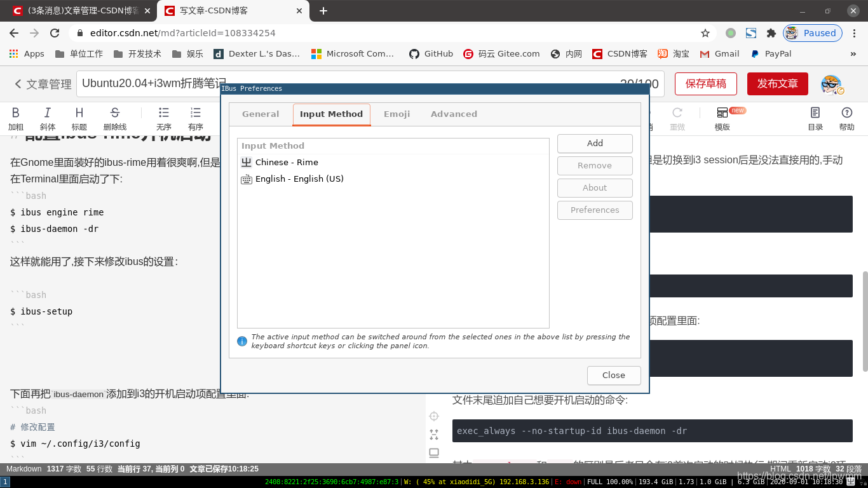Open the PayPal bookmark

[770, 54]
